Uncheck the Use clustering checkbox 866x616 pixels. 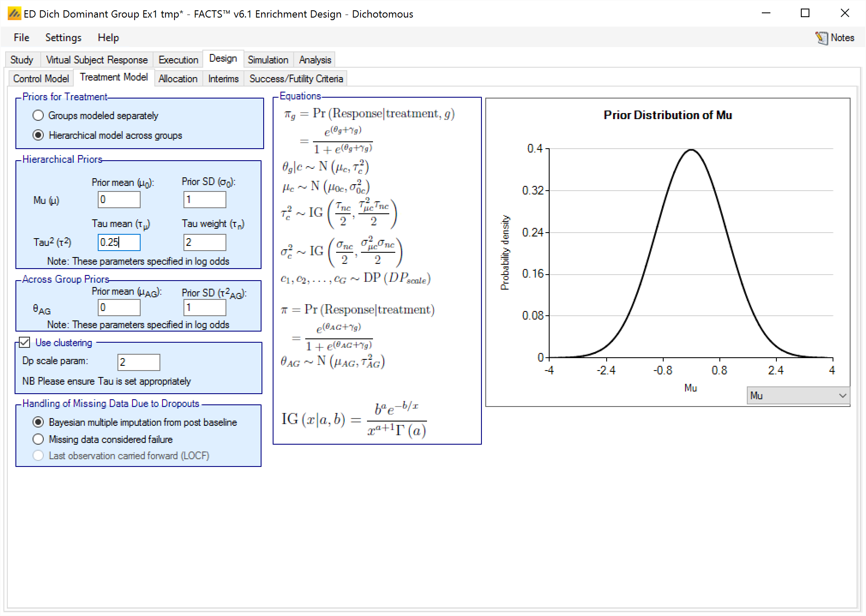coord(25,342)
